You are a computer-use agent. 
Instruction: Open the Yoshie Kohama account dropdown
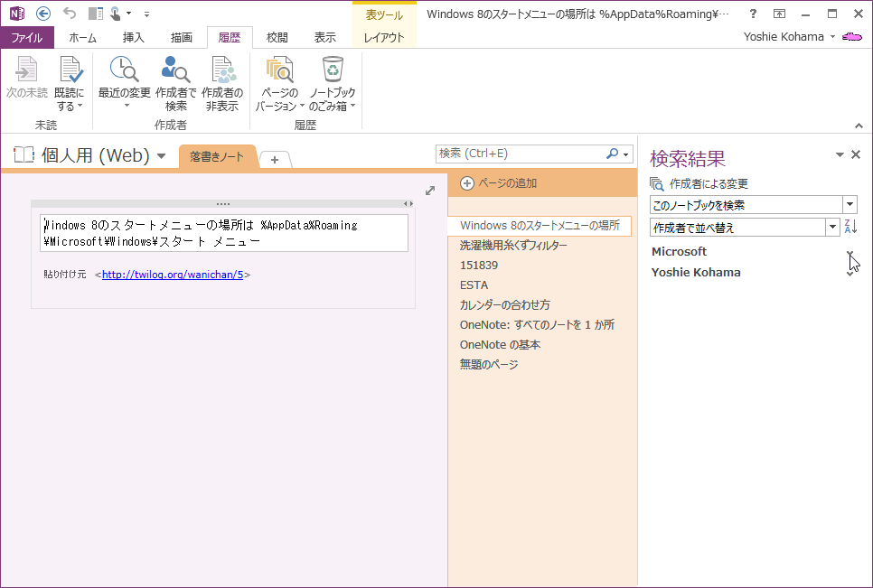tap(790, 37)
